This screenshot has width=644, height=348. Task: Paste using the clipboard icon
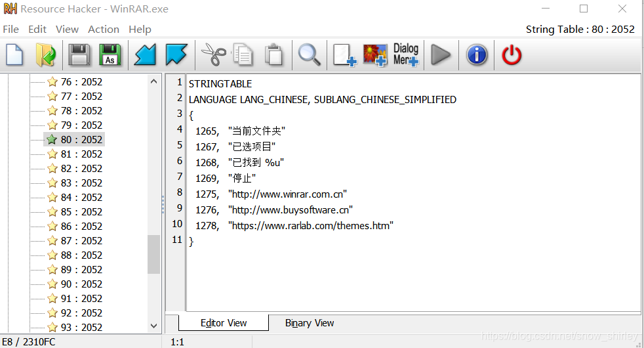(x=273, y=55)
